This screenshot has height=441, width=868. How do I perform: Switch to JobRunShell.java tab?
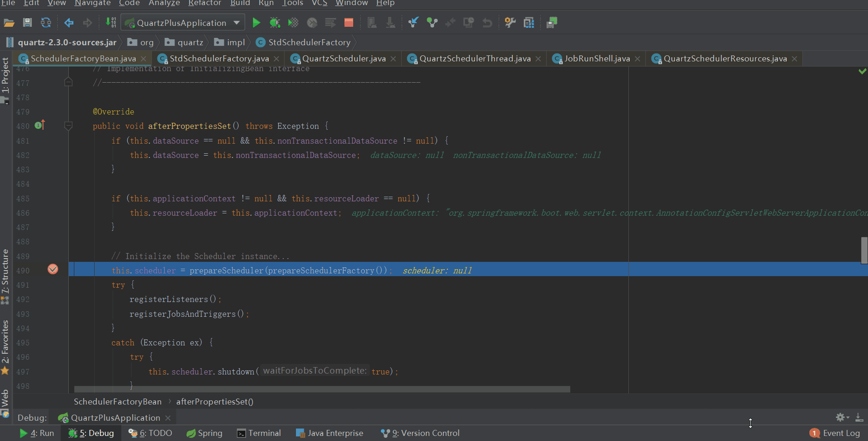597,59
